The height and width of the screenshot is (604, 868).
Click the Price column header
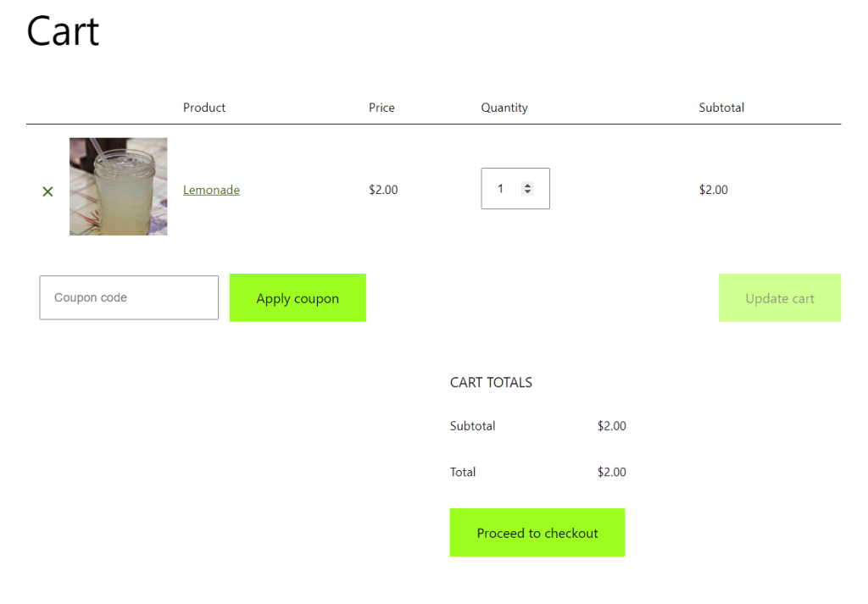381,108
